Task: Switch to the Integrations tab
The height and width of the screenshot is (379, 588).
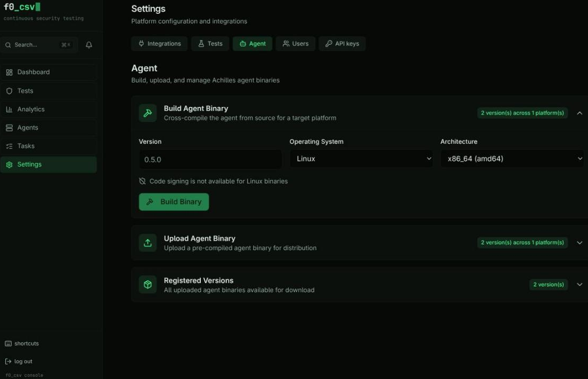Action: pos(159,44)
